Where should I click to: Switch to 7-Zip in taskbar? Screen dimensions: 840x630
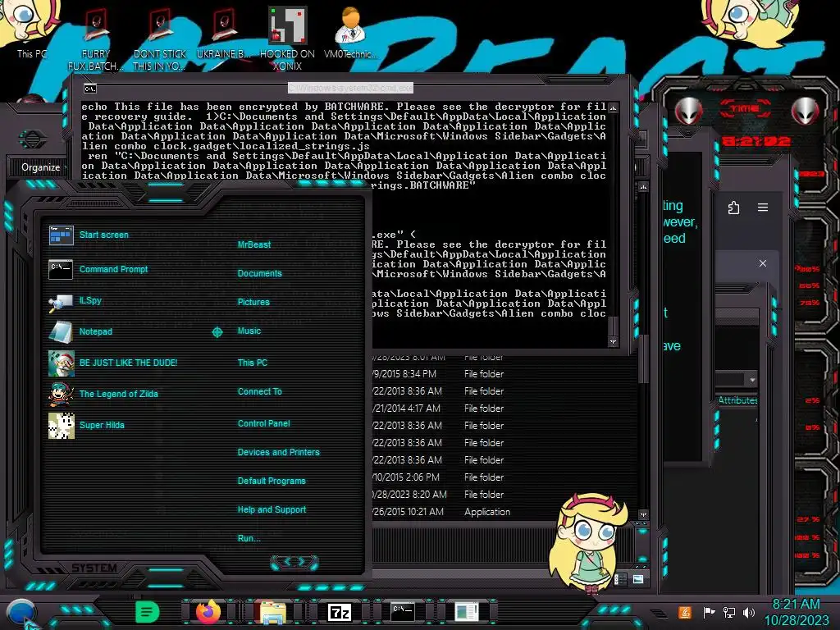pos(339,612)
